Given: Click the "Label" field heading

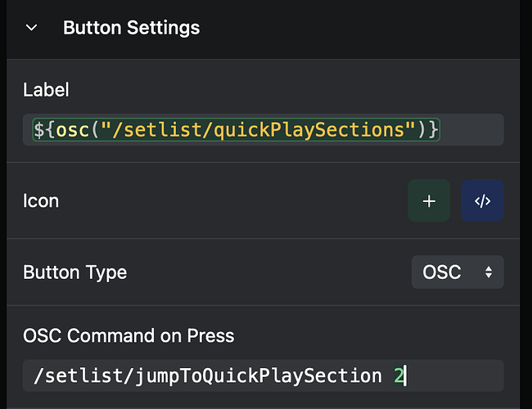Looking at the screenshot, I should (46, 90).
